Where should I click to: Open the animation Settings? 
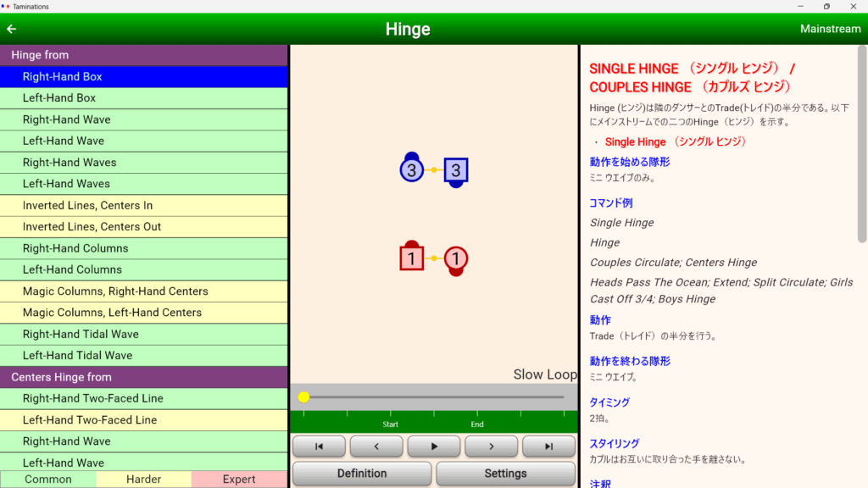505,474
